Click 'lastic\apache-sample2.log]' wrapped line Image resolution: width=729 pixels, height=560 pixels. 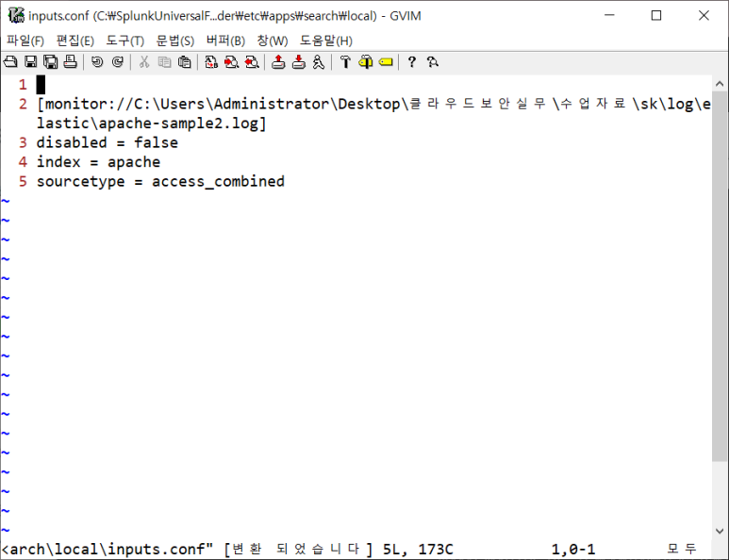click(151, 124)
